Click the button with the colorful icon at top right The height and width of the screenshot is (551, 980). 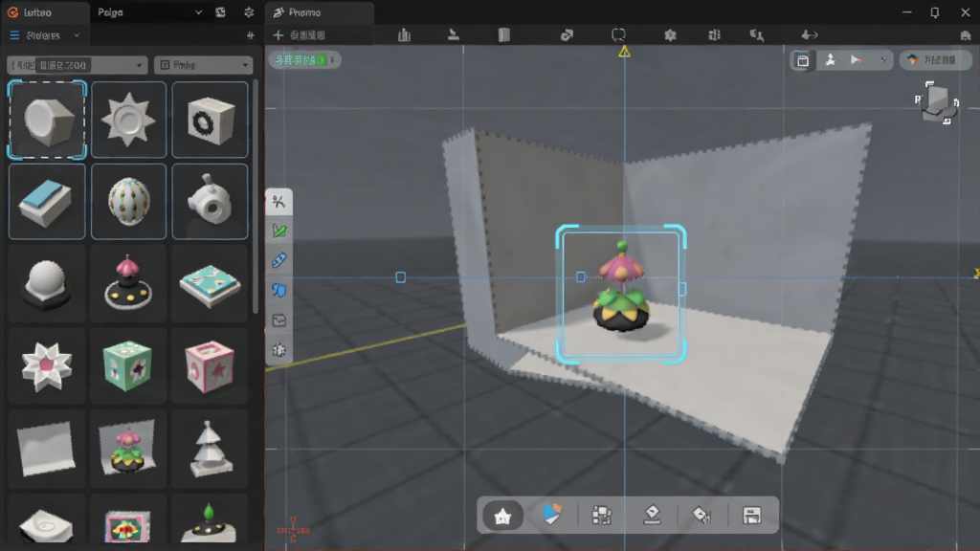(935, 60)
